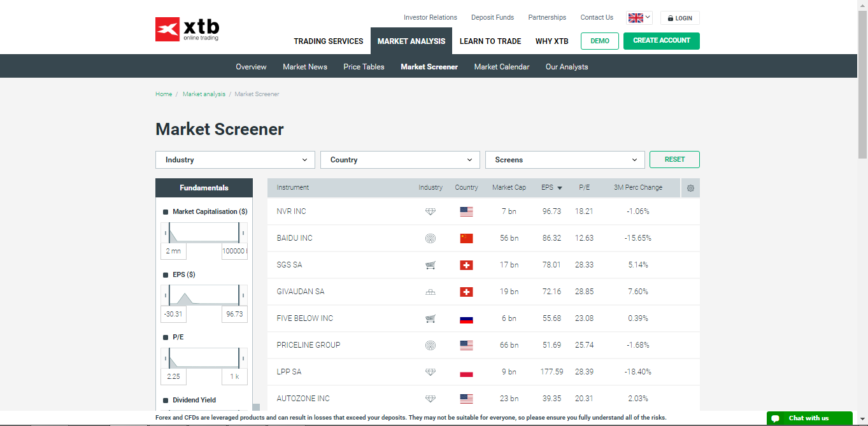The height and width of the screenshot is (426, 868).
Task: Switch to the Price Tables tab
Action: [364, 67]
